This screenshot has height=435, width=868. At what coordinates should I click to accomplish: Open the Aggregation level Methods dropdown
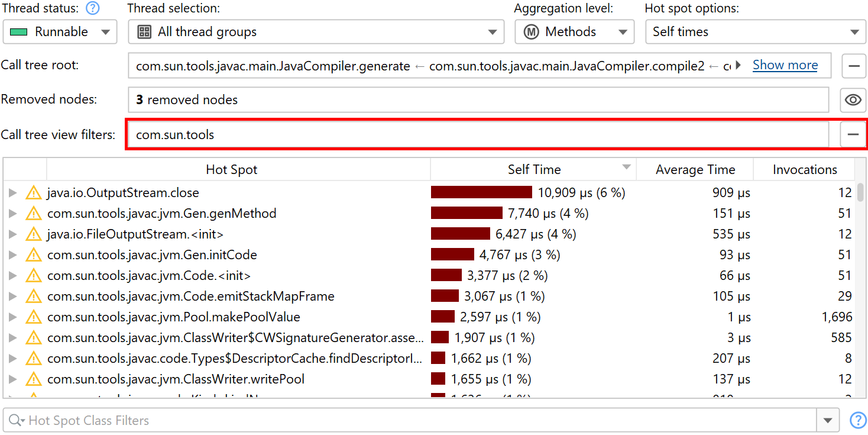pos(574,32)
